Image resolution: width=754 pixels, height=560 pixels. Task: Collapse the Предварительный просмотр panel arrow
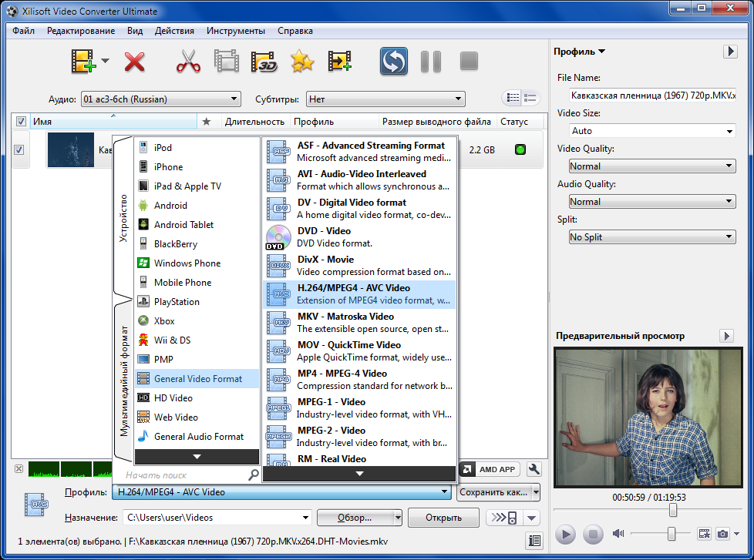pyautogui.click(x=726, y=336)
